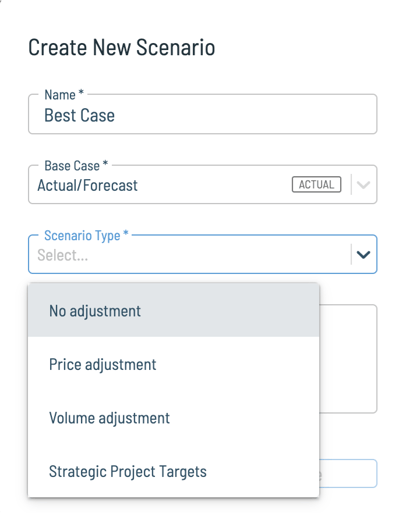Open the Scenario Type dropdown chevron
Viewport: 403px width, 513px height.
363,255
